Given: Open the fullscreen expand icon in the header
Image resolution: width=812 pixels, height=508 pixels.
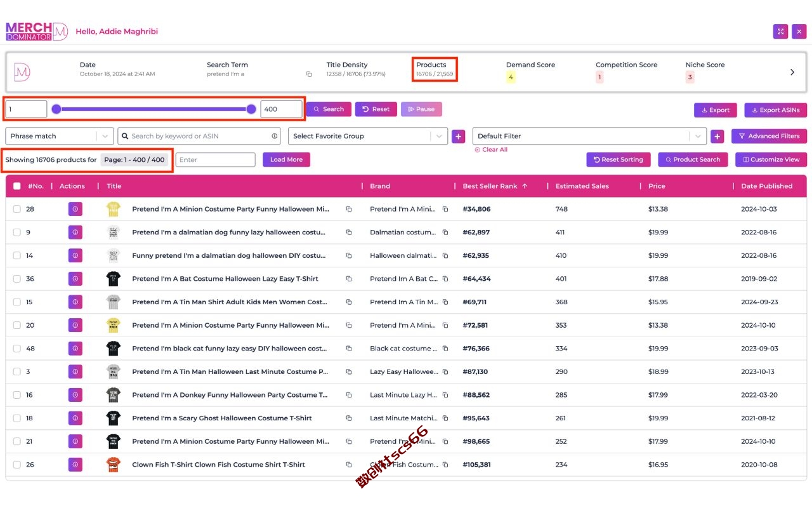Looking at the screenshot, I should 780,31.
